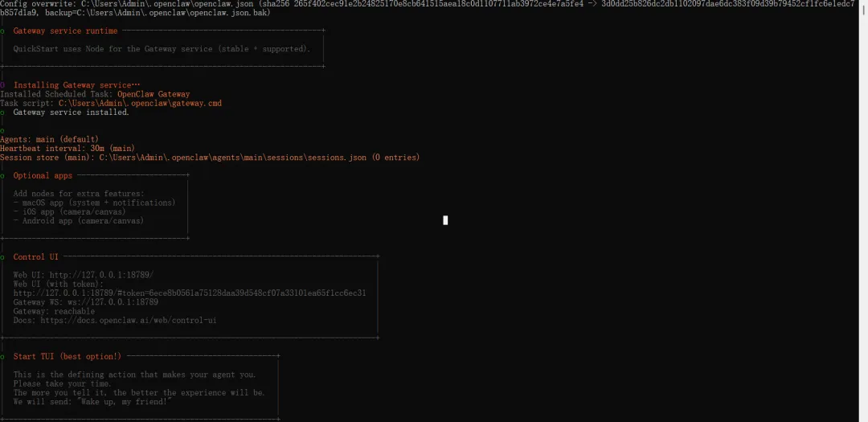The image size is (868, 422).
Task: Click the gateway.cmd task script path
Action: tap(140, 103)
